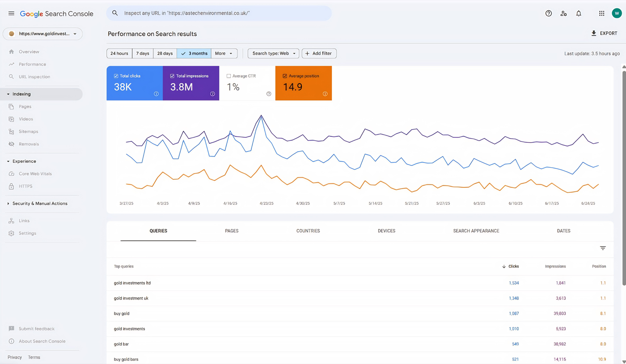
Task: Uncheck the Average position metric
Action: click(x=285, y=76)
